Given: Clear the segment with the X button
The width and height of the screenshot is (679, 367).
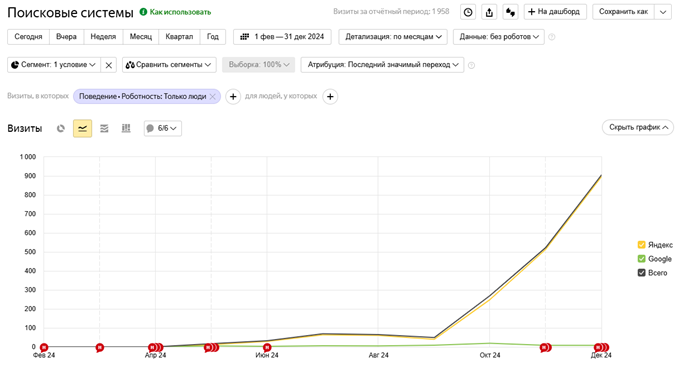Looking at the screenshot, I should click(108, 65).
